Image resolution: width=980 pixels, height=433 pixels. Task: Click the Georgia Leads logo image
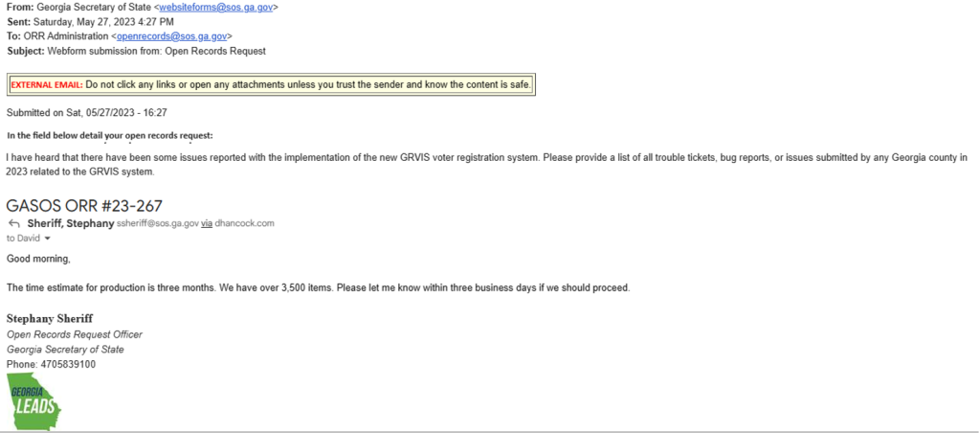point(34,401)
